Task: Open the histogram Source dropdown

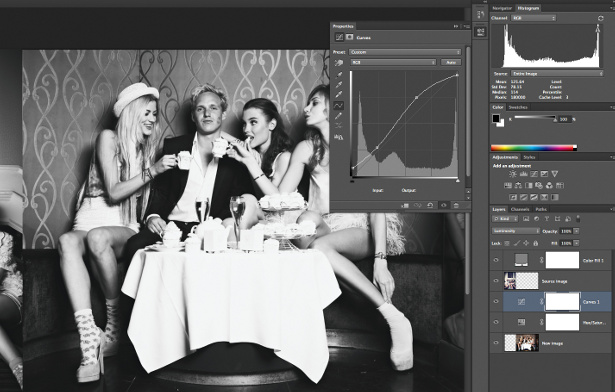Action: [x=557, y=73]
